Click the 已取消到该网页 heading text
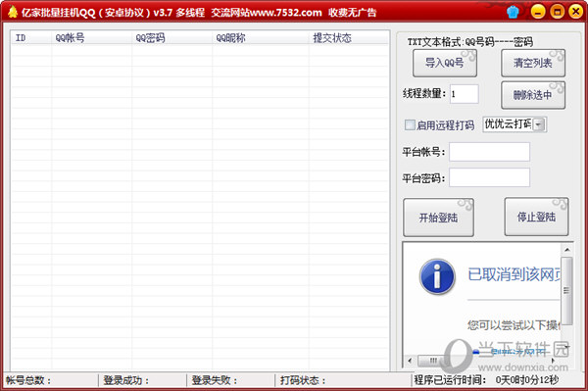Viewport: 588px width, 391px height. pyautogui.click(x=514, y=274)
